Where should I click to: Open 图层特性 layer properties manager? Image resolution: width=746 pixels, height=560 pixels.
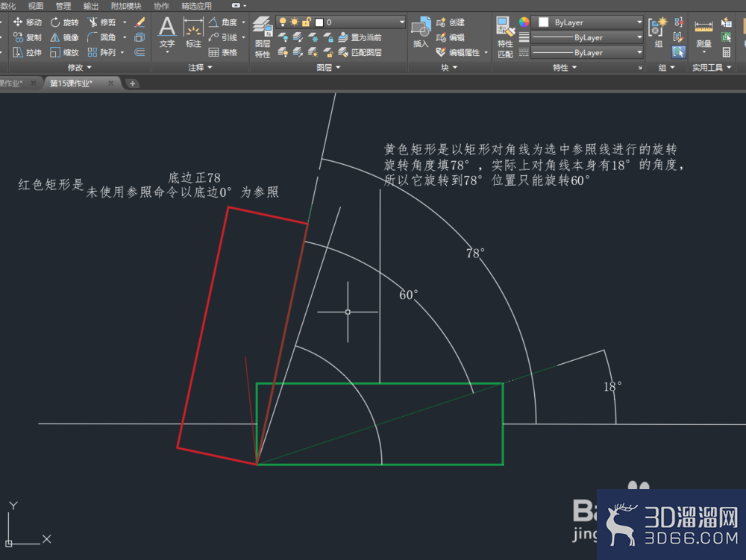click(x=263, y=37)
